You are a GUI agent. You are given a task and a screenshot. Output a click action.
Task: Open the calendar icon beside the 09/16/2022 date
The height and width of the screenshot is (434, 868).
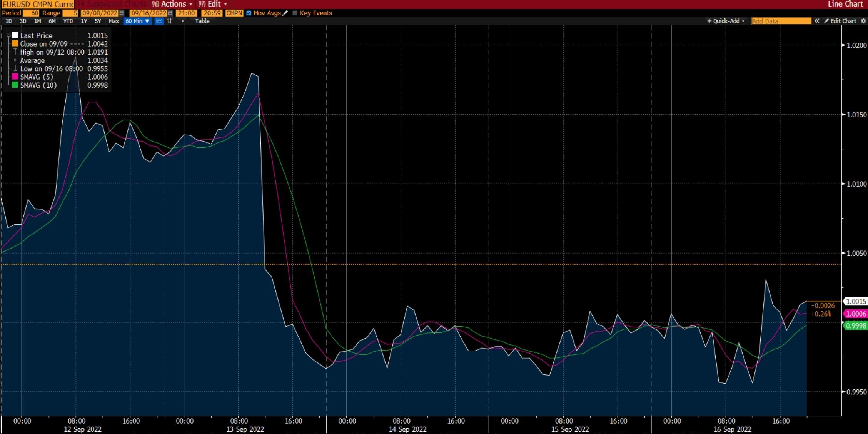(x=170, y=13)
